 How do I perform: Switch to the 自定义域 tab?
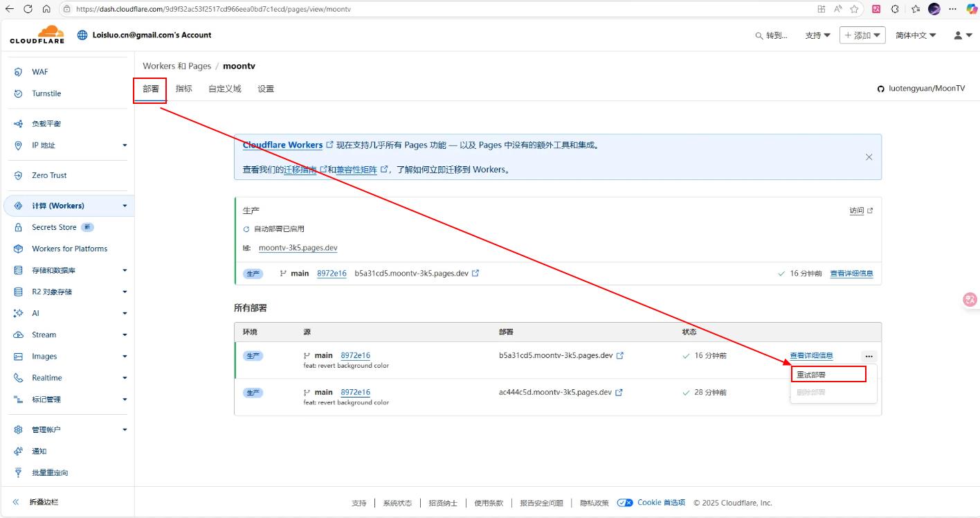point(225,89)
